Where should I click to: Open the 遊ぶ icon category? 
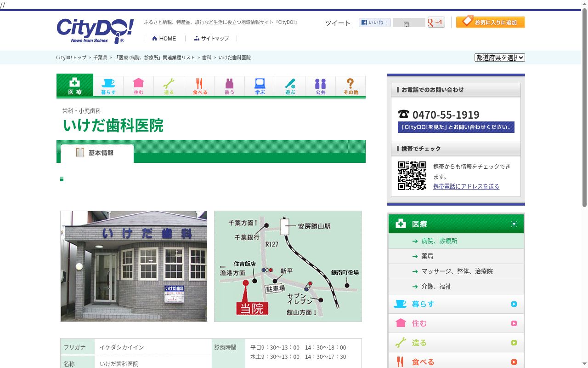[290, 86]
